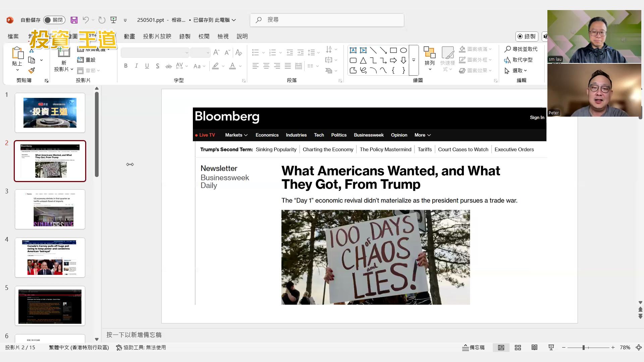This screenshot has width=644, height=362.
Task: Click the Center text alignment icon
Action: pyautogui.click(x=266, y=66)
